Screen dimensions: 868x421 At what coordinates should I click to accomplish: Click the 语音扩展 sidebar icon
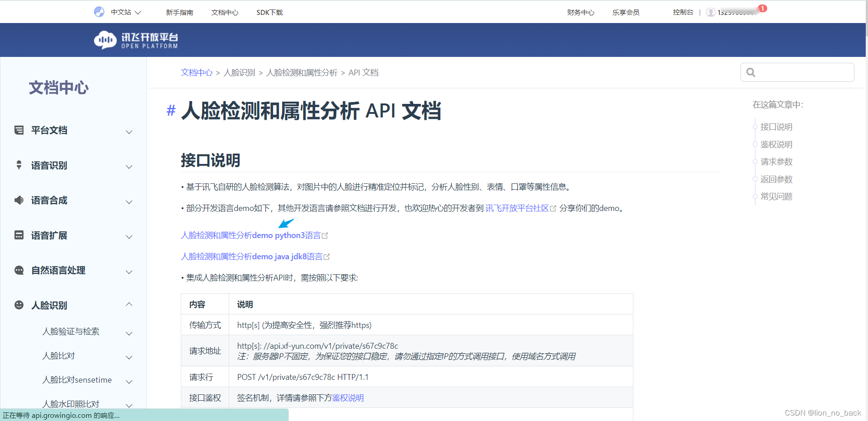point(19,235)
